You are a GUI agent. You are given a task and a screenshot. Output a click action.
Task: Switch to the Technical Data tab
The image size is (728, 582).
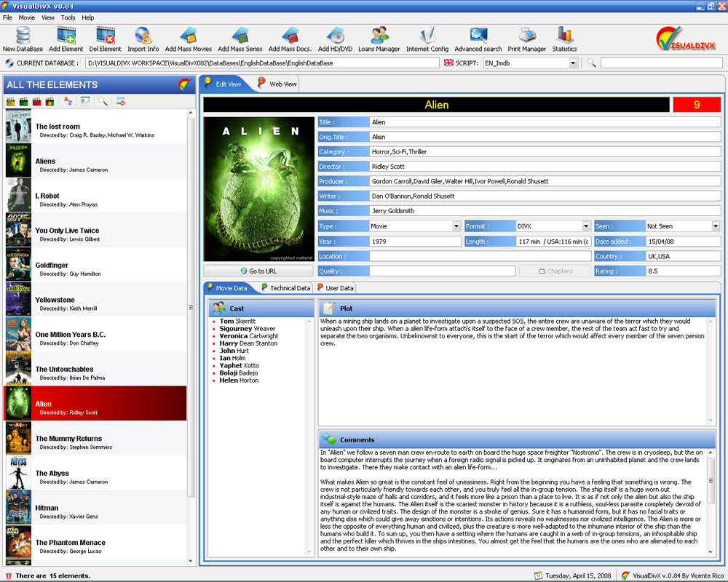point(285,288)
